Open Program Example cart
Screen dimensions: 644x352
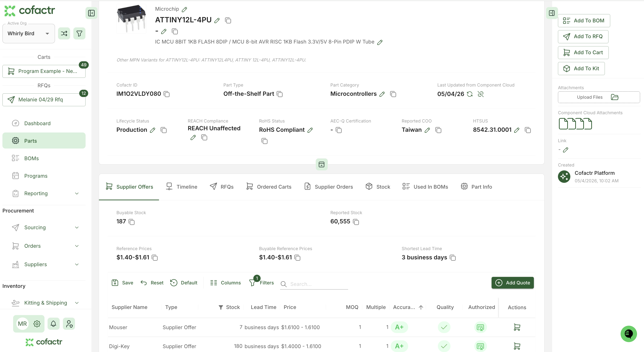[44, 71]
